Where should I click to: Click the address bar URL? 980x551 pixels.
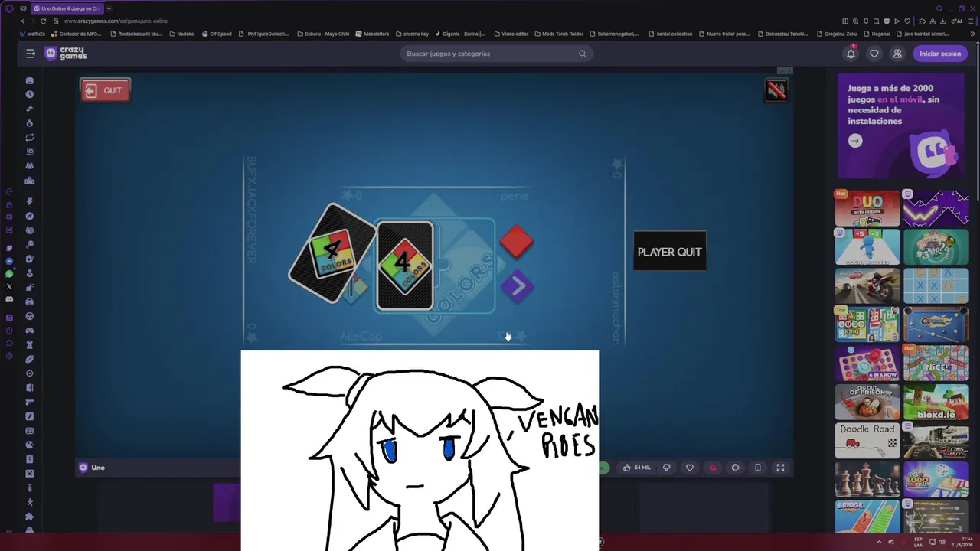[116, 21]
